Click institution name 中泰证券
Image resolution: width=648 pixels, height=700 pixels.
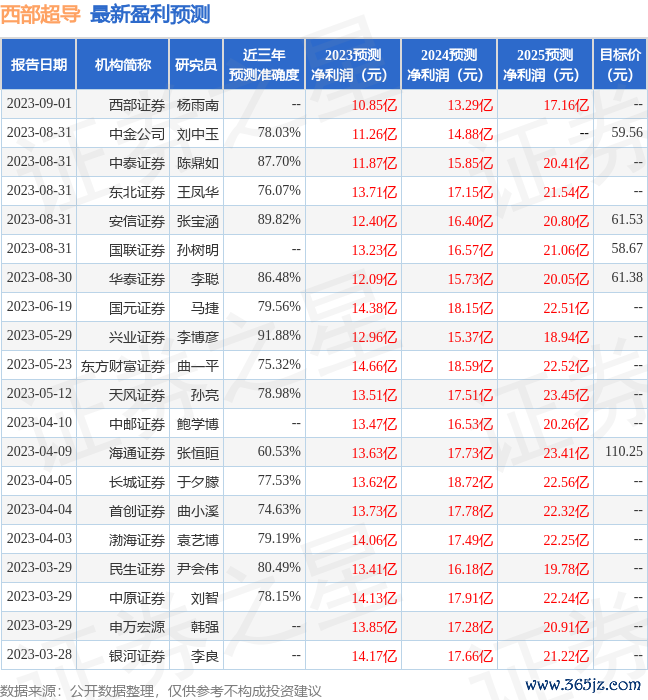tap(137, 163)
